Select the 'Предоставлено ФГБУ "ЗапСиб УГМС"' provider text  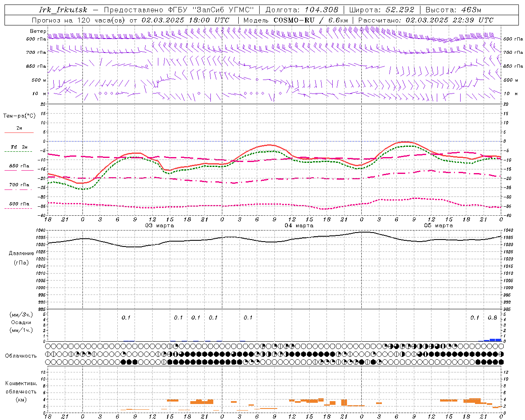point(179,10)
